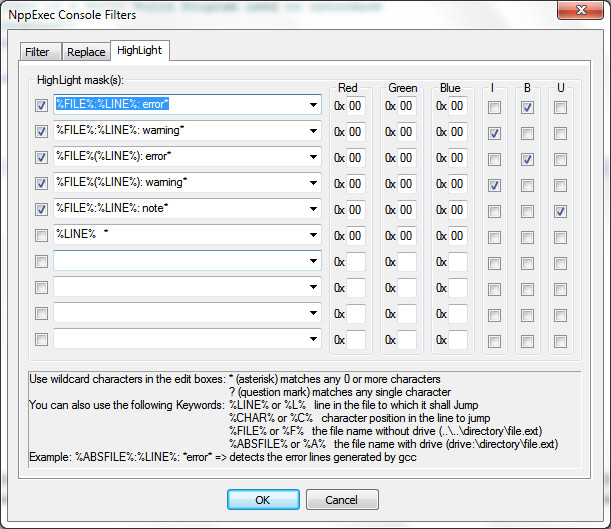The height and width of the screenshot is (529, 611).
Task: Uncheck Italic for the '%FILE%:%LINE%: warning*' row
Action: pyautogui.click(x=494, y=133)
